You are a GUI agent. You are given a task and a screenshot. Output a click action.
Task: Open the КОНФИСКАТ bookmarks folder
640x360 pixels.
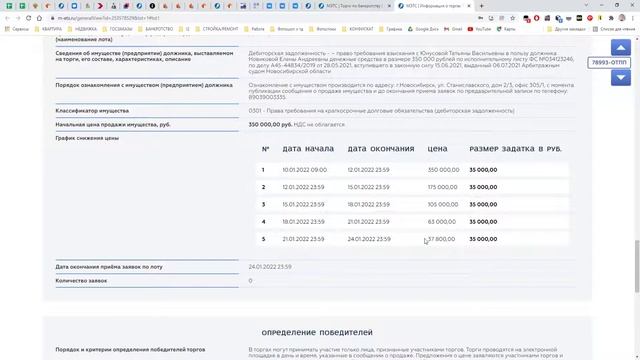pyautogui.click(x=358, y=29)
